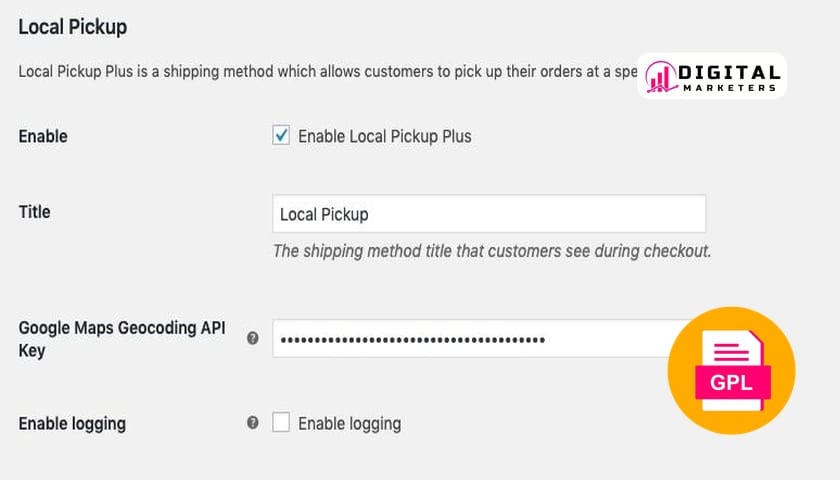Disable the Enable Local Pickup Plus checkbox
The image size is (840, 480).
[x=281, y=136]
